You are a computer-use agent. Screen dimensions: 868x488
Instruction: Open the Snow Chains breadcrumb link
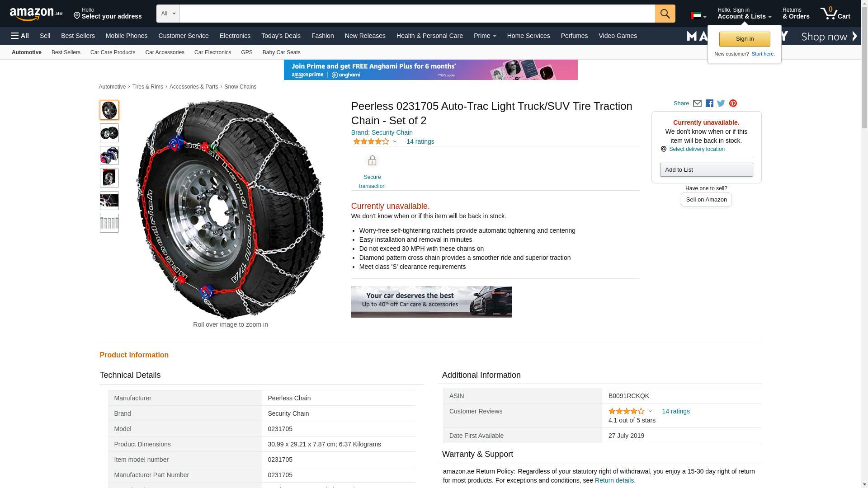pos(240,87)
